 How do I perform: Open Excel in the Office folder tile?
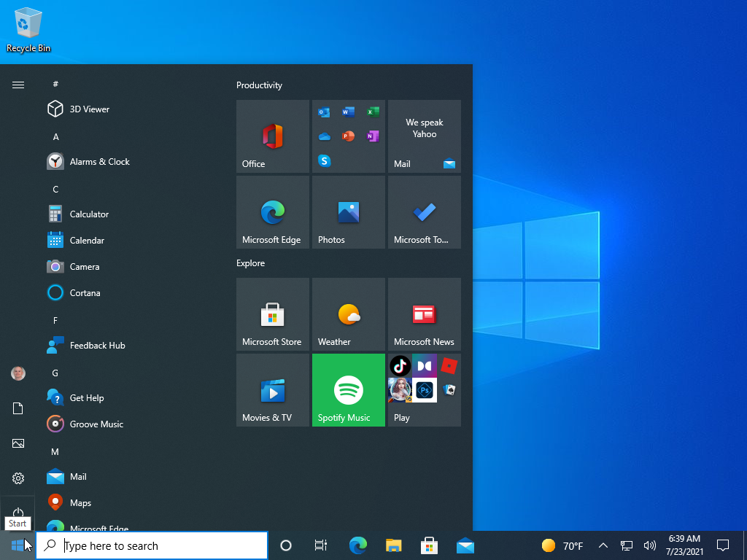pos(373,112)
